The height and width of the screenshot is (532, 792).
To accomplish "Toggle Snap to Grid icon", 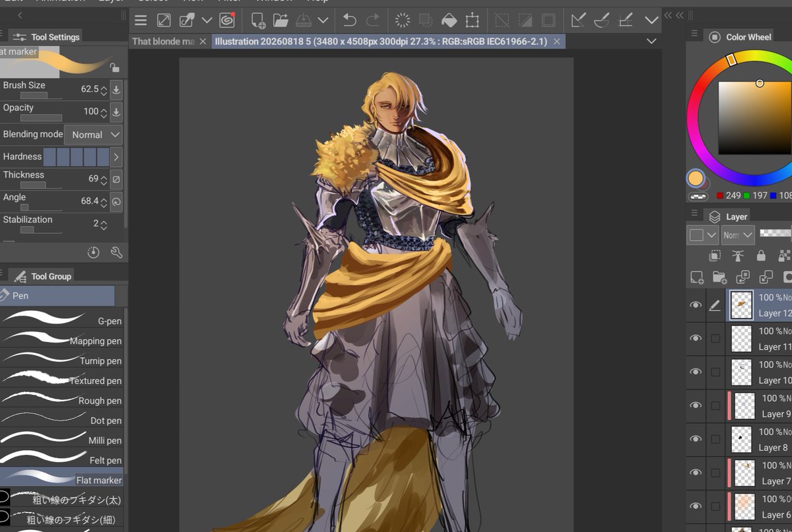I will (625, 20).
